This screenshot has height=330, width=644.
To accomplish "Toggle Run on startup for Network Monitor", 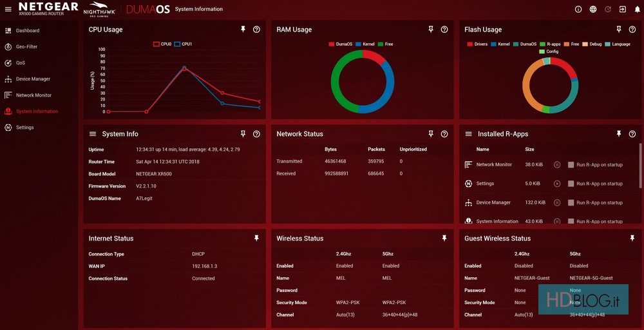I will pyautogui.click(x=571, y=165).
